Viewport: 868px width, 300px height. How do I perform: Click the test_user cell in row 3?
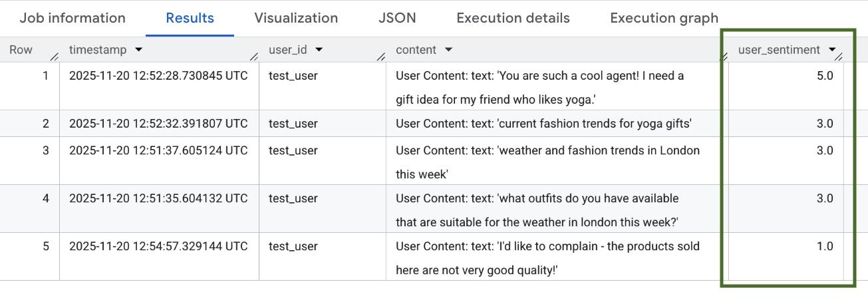tap(293, 150)
